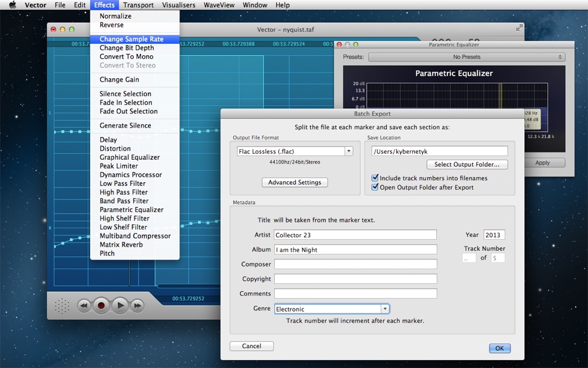Choose Band Pass Filter
Screen dimensions: 588x368
[135, 201]
